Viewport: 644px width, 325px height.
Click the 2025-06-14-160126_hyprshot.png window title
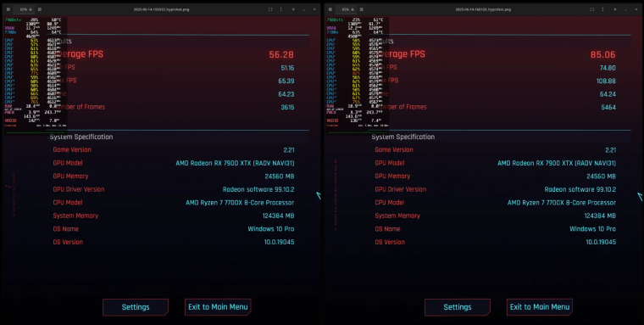483,9
